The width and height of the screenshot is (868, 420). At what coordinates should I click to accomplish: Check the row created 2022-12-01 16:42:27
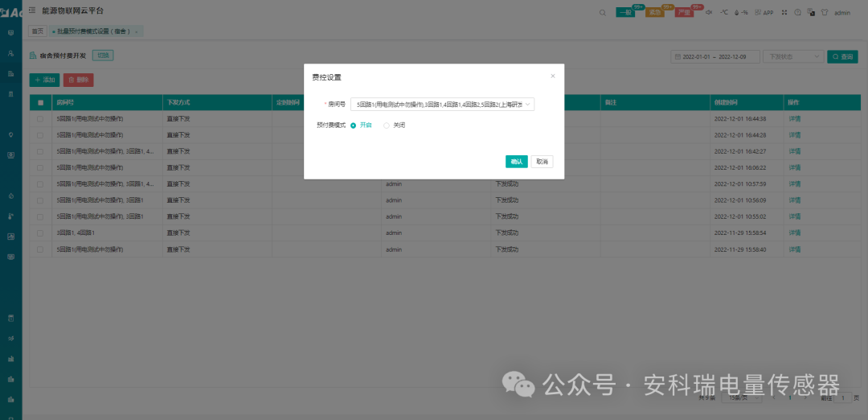40,151
